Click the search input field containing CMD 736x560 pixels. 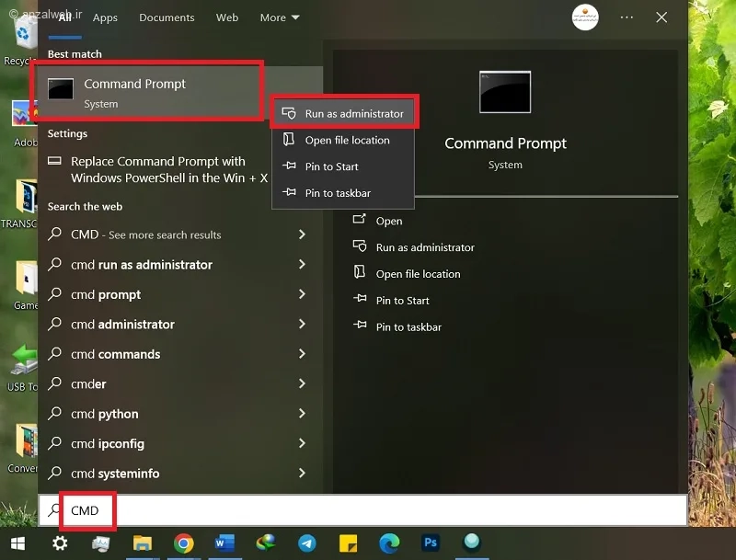click(x=362, y=509)
